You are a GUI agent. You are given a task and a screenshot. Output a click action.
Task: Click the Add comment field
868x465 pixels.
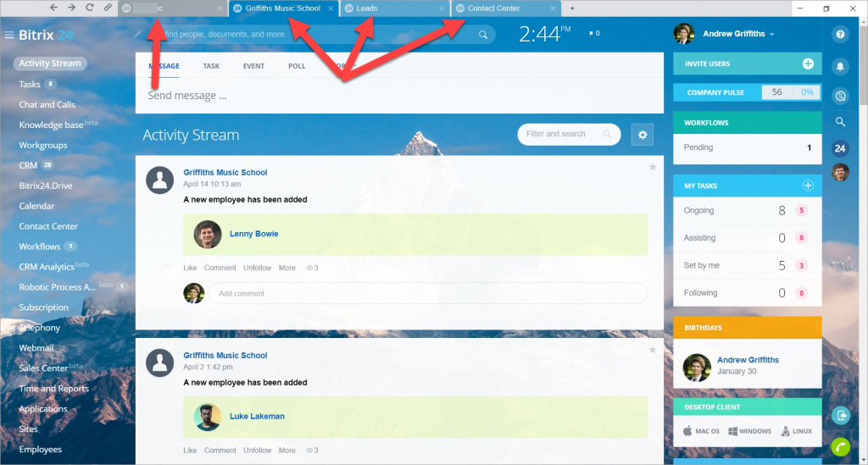427,293
